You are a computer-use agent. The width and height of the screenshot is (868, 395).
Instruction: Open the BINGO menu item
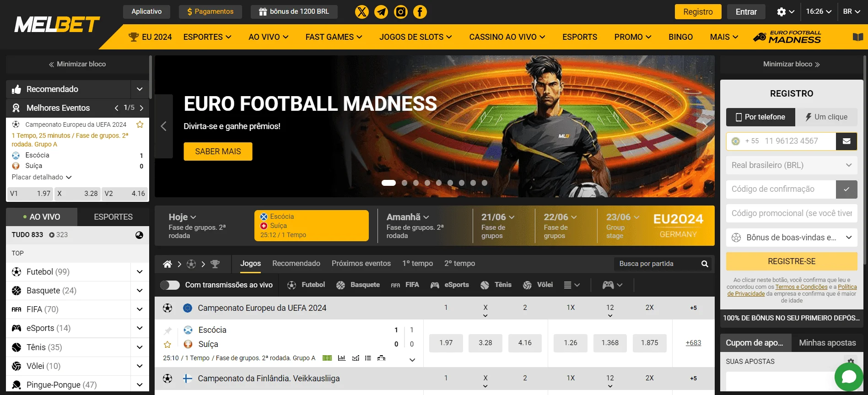pyautogui.click(x=680, y=37)
